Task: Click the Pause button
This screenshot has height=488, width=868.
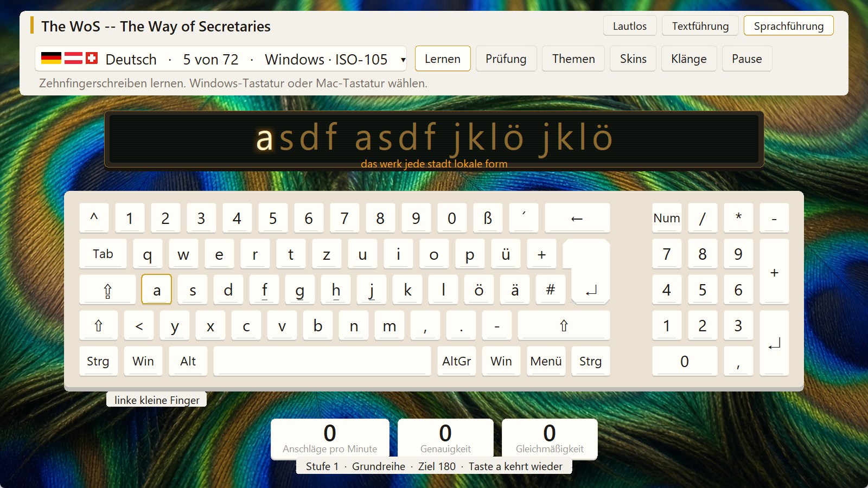Action: pos(747,59)
